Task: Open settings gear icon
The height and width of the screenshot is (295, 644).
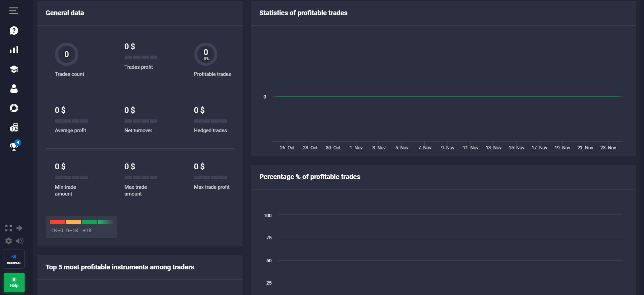Action: coord(8,241)
